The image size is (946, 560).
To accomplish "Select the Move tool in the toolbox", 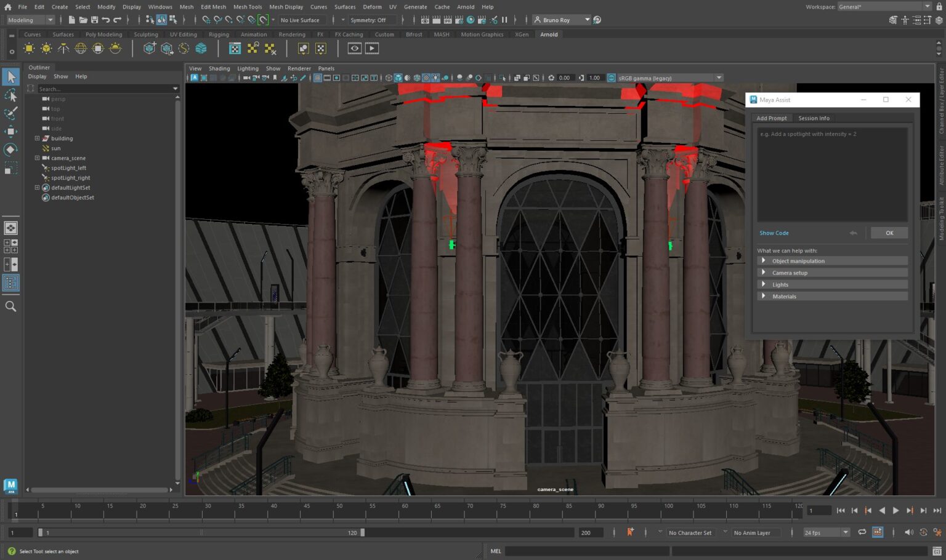I will coord(11,131).
